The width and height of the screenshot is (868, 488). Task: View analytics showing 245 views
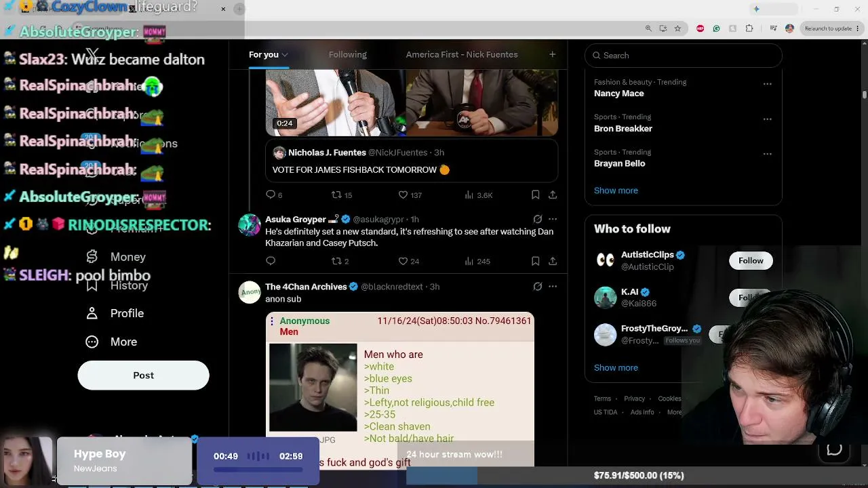(x=477, y=261)
